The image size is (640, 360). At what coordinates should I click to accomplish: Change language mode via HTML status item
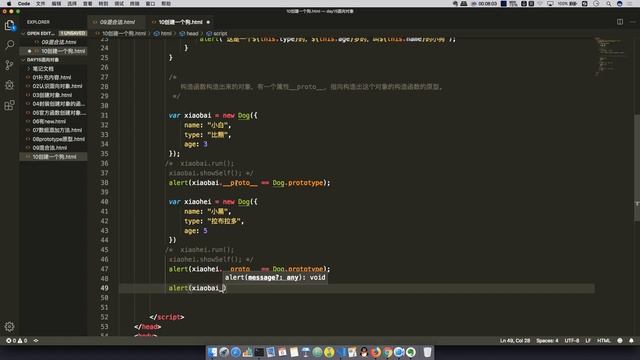point(604,340)
